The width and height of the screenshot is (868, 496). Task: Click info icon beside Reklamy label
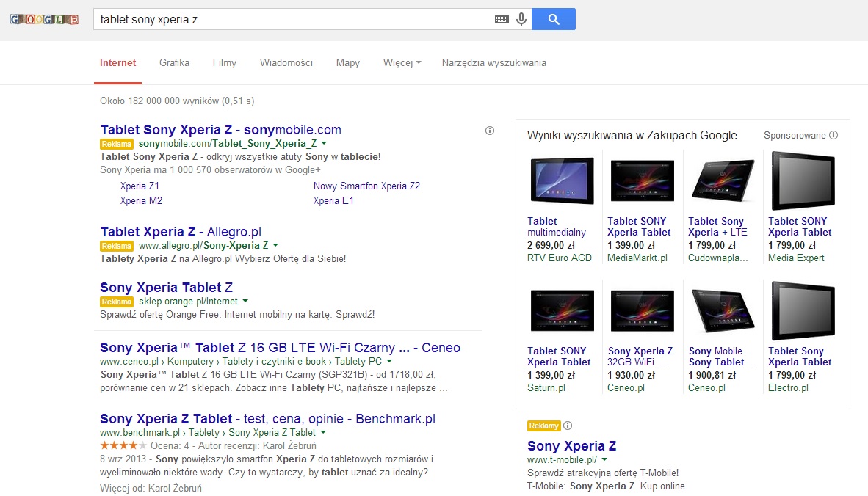point(568,426)
